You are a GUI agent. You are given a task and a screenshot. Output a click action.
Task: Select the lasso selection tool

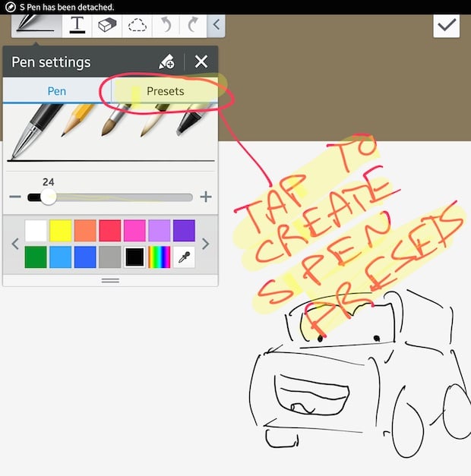[x=138, y=24]
